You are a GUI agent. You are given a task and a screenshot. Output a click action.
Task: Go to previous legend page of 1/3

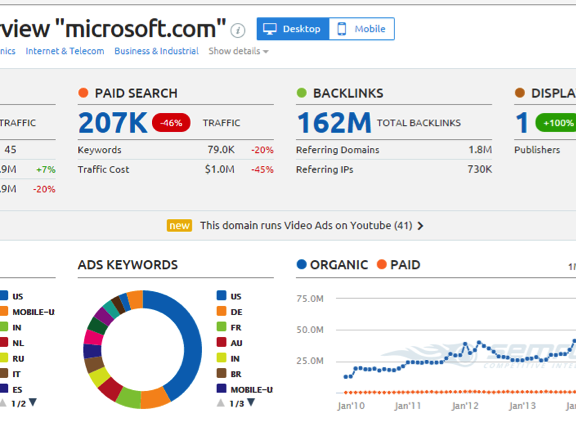pos(220,403)
